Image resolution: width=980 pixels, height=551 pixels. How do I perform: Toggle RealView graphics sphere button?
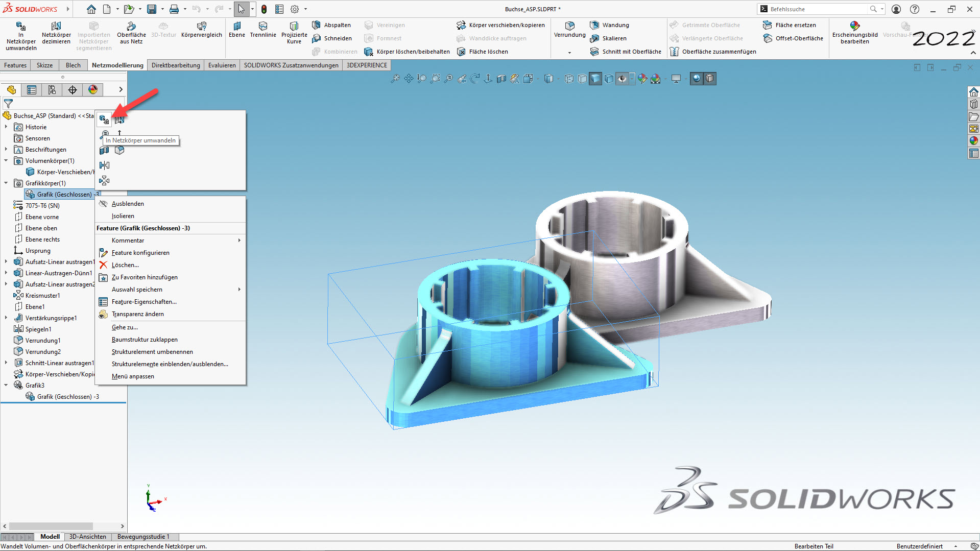(697, 79)
